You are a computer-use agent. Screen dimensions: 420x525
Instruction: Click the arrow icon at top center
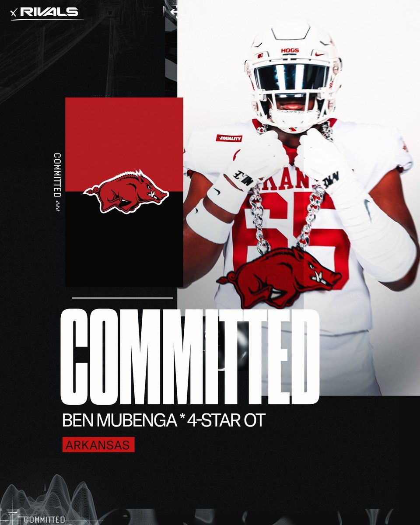[174, 11]
